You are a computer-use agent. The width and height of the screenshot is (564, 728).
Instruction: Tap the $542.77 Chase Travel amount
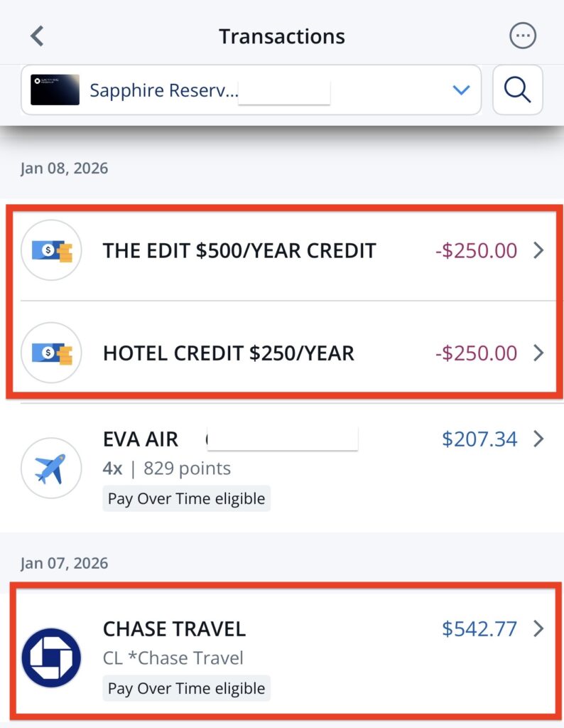click(479, 629)
